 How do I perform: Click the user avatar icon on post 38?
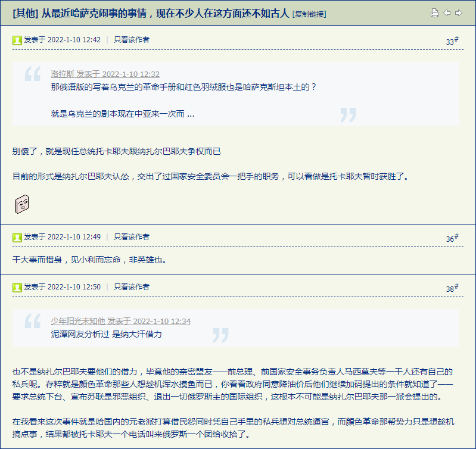[x=17, y=287]
